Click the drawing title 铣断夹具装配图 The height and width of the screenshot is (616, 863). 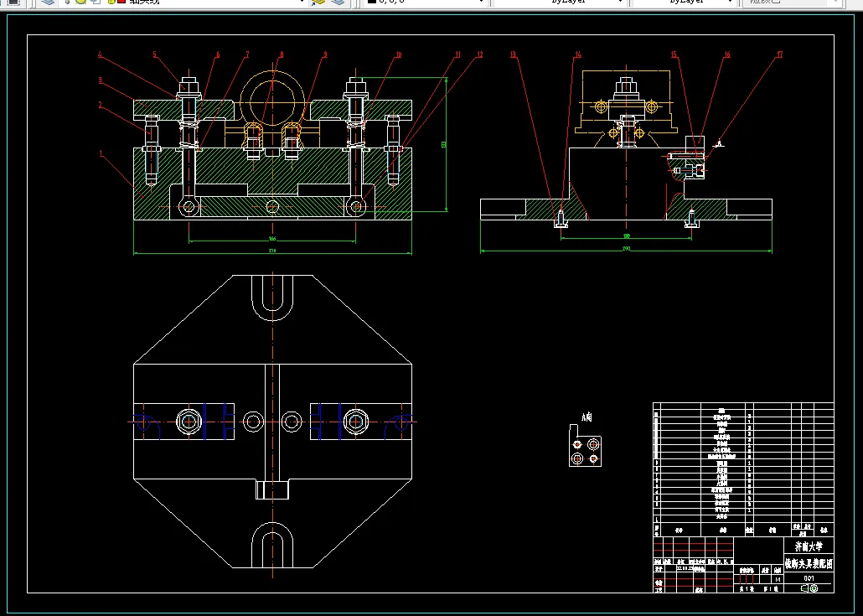tap(809, 564)
